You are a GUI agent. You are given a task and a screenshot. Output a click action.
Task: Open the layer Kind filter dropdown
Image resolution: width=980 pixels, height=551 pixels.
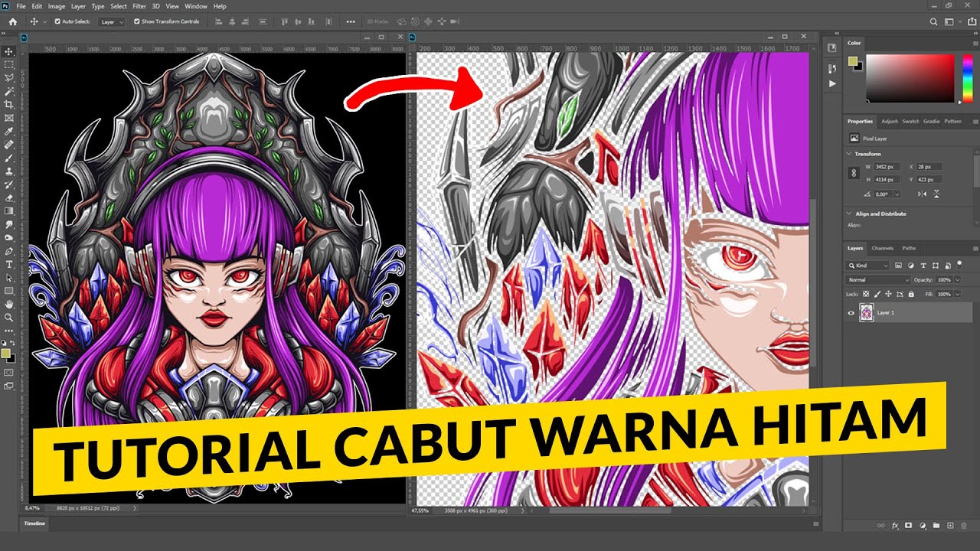tap(868, 266)
